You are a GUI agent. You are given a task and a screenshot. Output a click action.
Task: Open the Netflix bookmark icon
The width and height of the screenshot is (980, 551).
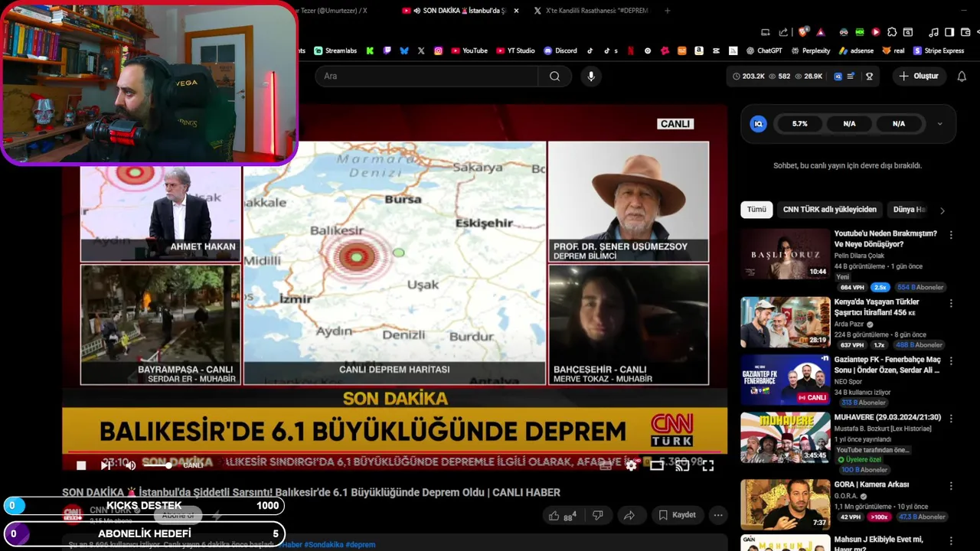pyautogui.click(x=631, y=51)
